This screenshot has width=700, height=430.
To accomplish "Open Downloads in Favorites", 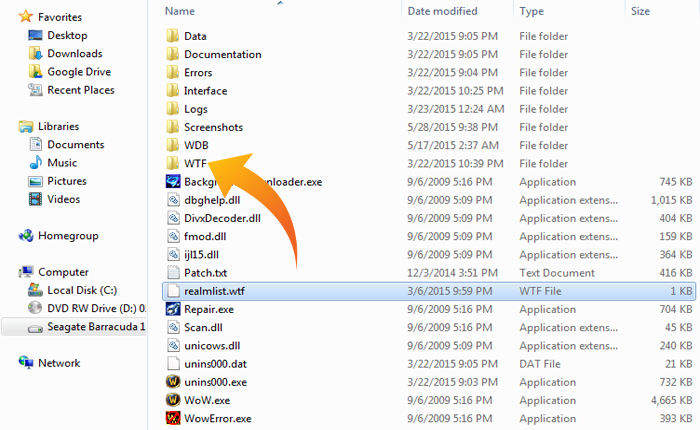I will (75, 54).
